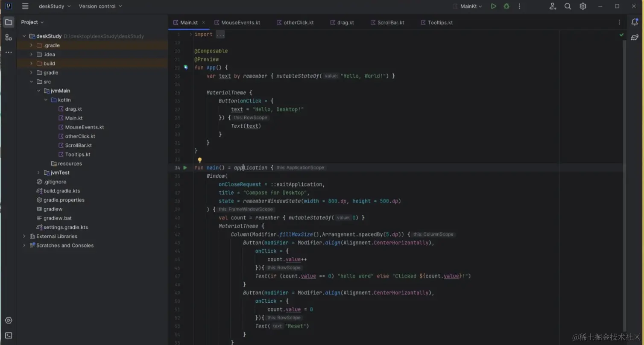Expand the .idea folder
Screen dimensions: 644x345
31,54
